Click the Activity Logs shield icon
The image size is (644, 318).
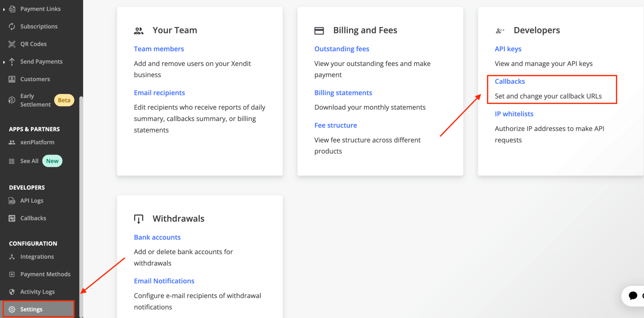(x=12, y=292)
